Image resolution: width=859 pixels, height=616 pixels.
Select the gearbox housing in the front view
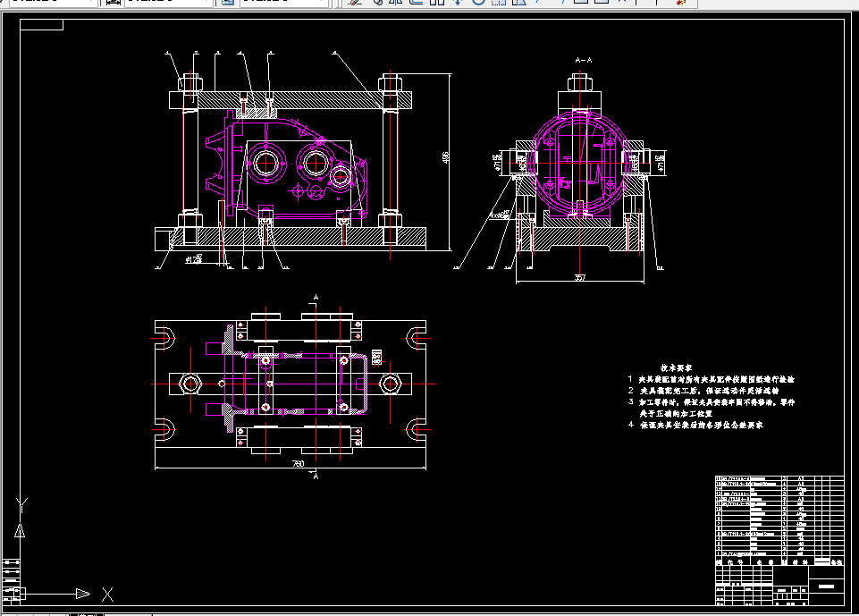tap(286, 166)
